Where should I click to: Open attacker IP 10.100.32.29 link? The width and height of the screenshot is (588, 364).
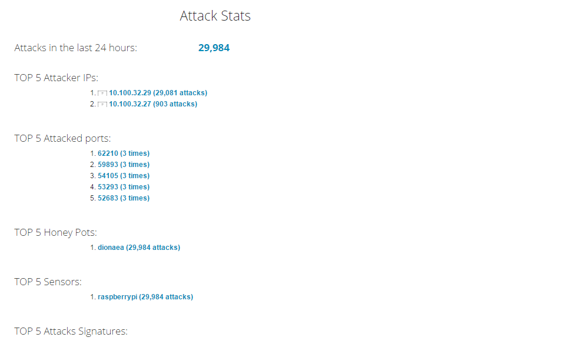pyautogui.click(x=158, y=93)
